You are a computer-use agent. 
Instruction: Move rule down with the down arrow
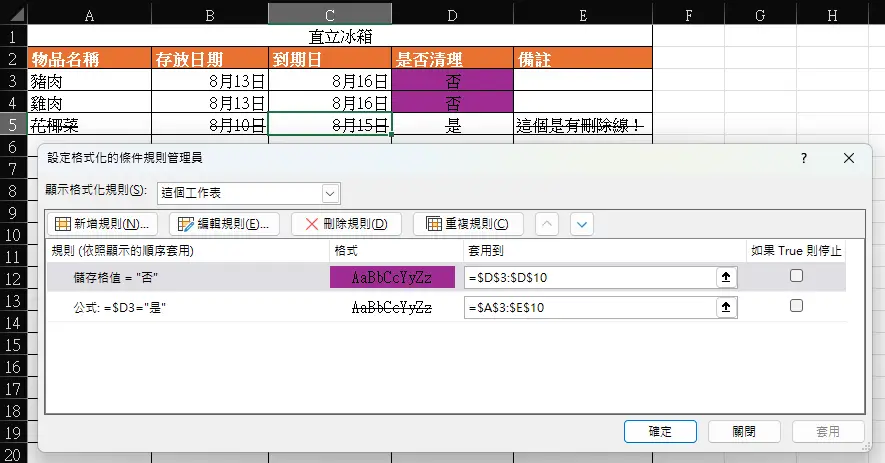(x=582, y=224)
